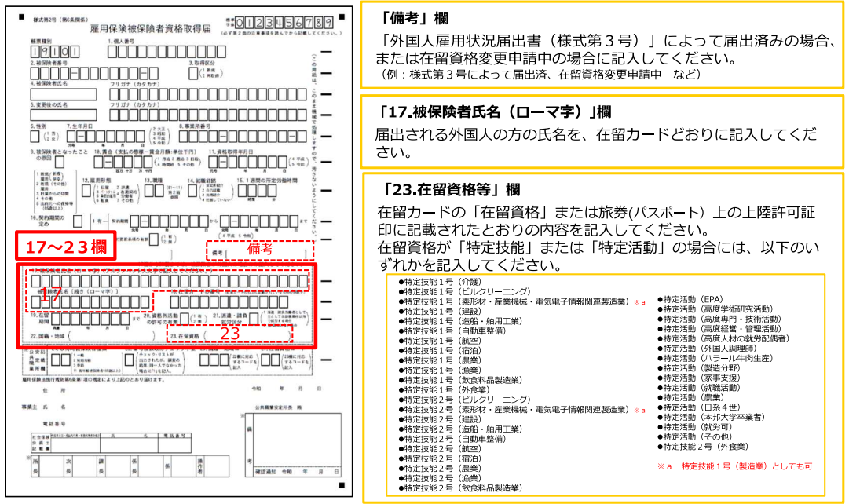Click the red '17～23欄' label
The height and width of the screenshot is (504, 860).
(x=66, y=247)
